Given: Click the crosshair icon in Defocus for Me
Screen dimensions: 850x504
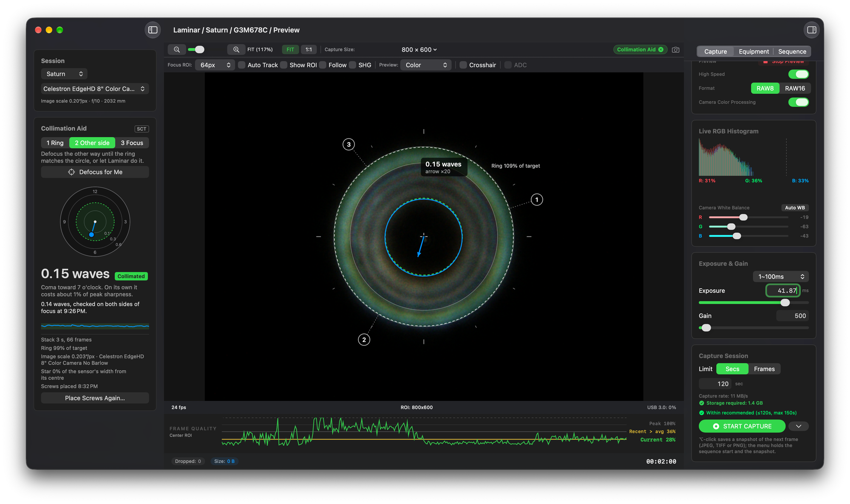Looking at the screenshot, I should pyautogui.click(x=71, y=172).
